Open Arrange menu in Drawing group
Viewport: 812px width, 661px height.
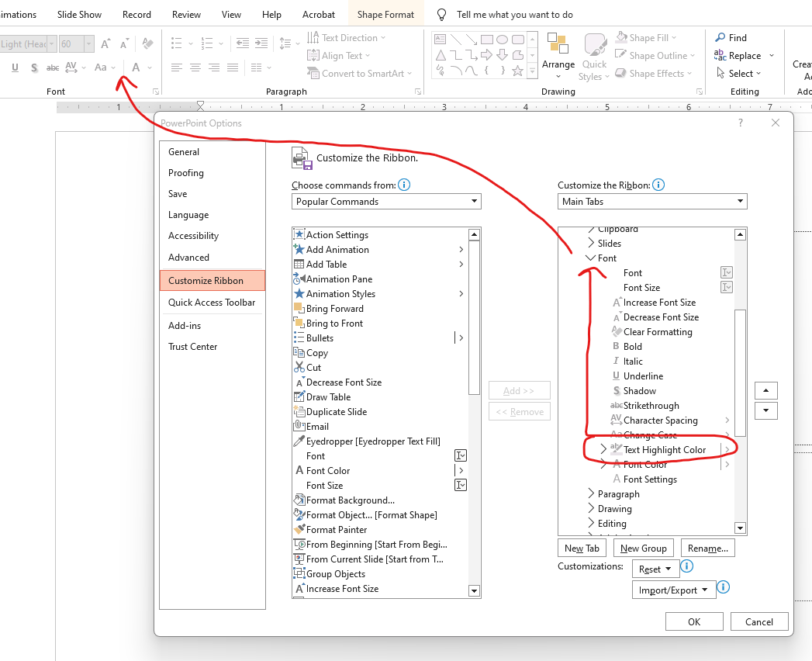click(558, 56)
